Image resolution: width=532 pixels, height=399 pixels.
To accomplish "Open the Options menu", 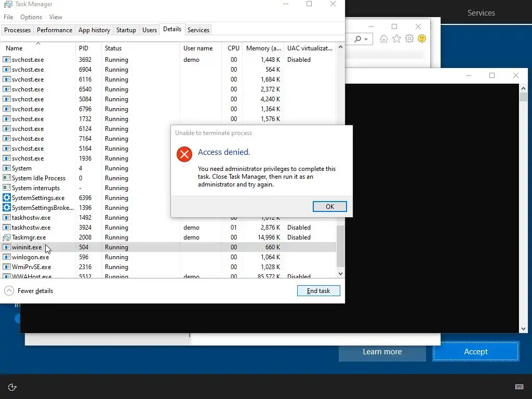I will click(31, 17).
